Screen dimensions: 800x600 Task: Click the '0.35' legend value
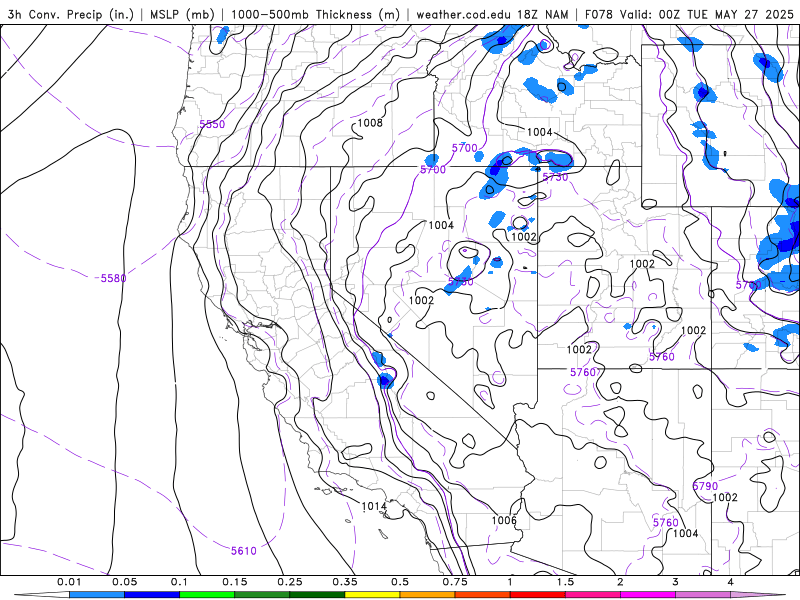coord(345,582)
